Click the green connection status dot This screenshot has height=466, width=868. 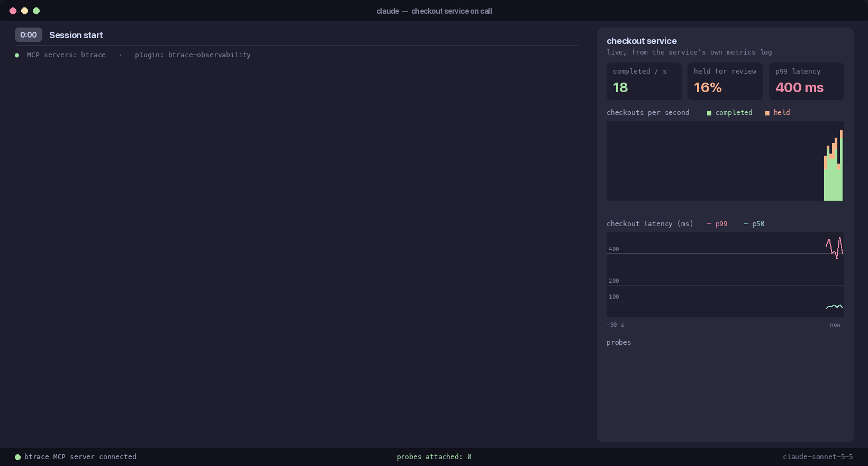pyautogui.click(x=17, y=457)
